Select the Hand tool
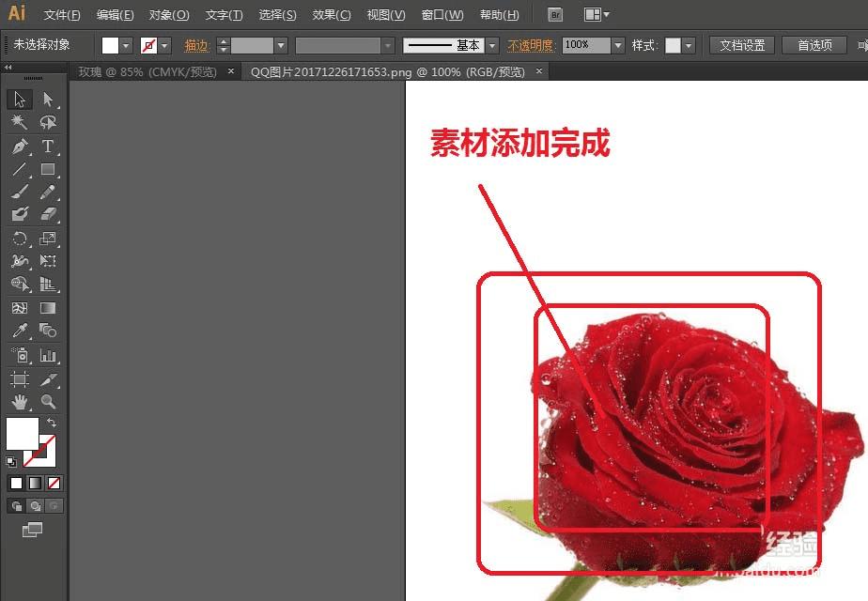This screenshot has width=868, height=601. pyautogui.click(x=20, y=402)
